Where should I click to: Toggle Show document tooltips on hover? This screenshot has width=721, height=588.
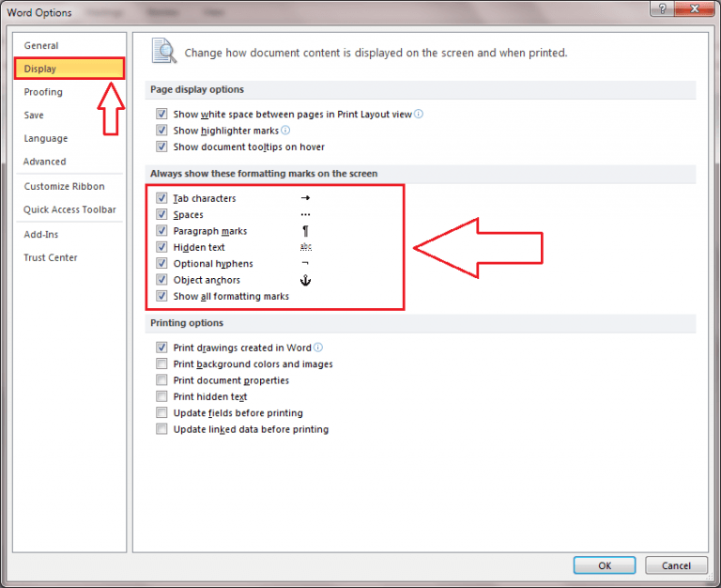[161, 147]
